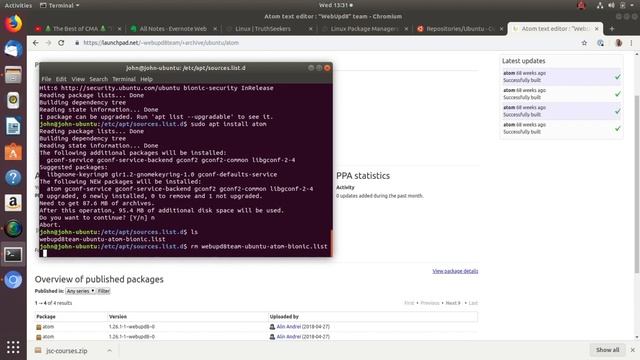Open the terminal Help menu
Viewport: 640px width, 360px height.
tap(146, 79)
